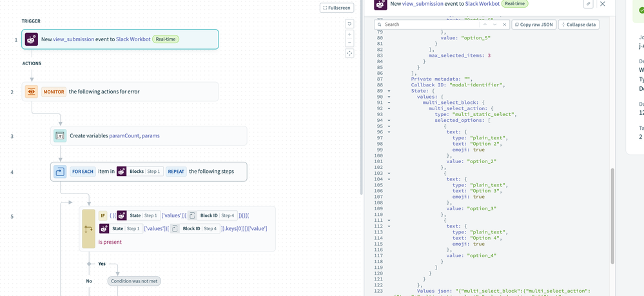Click the JSON panel vertical scrollbar
This screenshot has width=644, height=296.
click(612, 215)
